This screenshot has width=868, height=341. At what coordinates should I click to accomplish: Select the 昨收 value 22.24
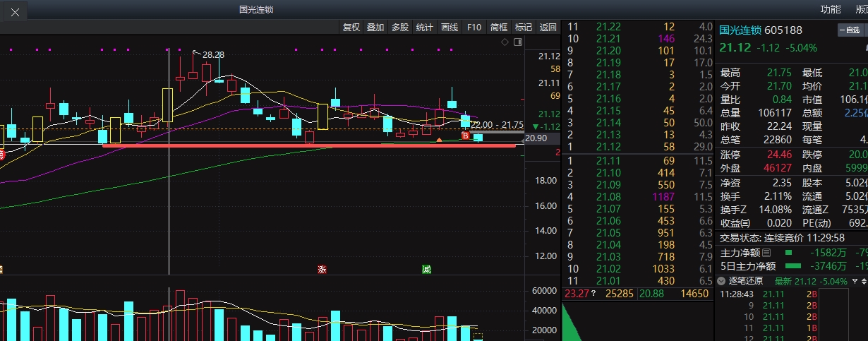click(779, 126)
